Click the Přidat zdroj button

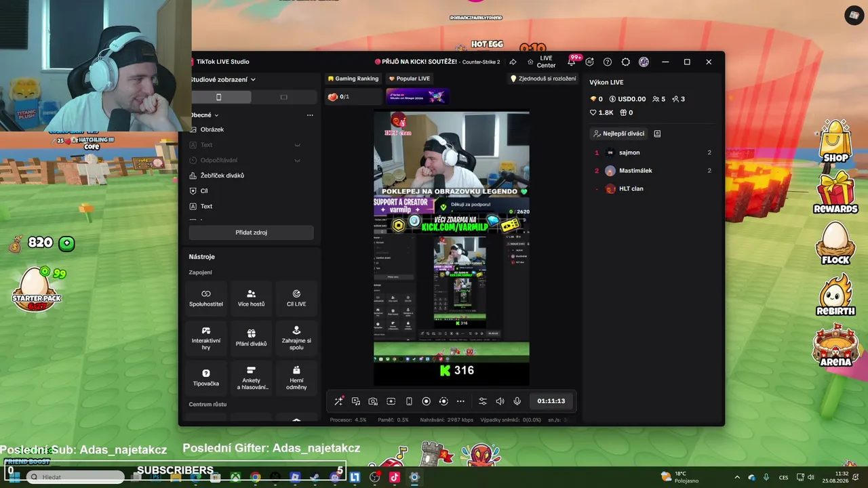(251, 232)
